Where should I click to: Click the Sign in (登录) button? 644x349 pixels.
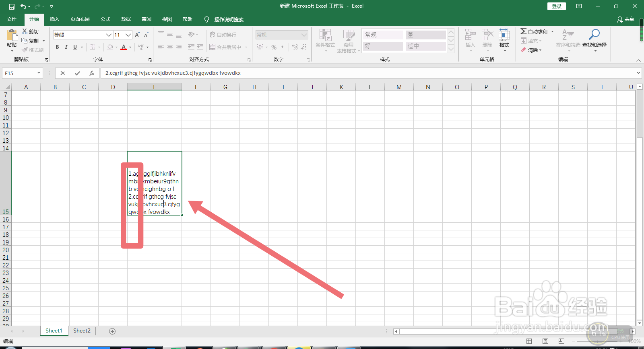[x=557, y=6]
